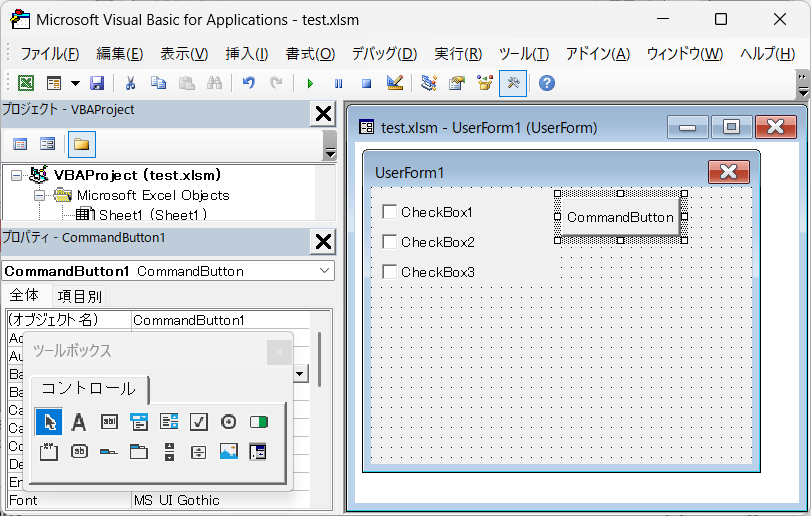This screenshot has width=811, height=516.
Task: Open the property value dropdown arrow
Action: [x=300, y=373]
